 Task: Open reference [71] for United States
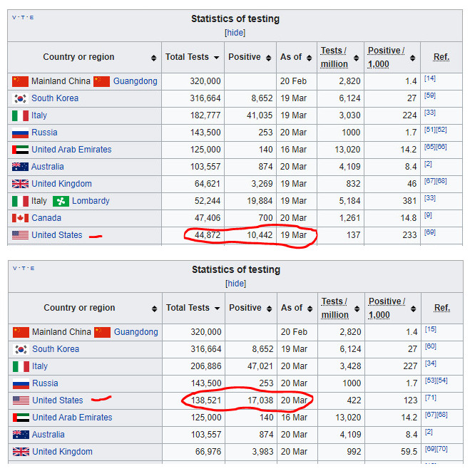431,398
